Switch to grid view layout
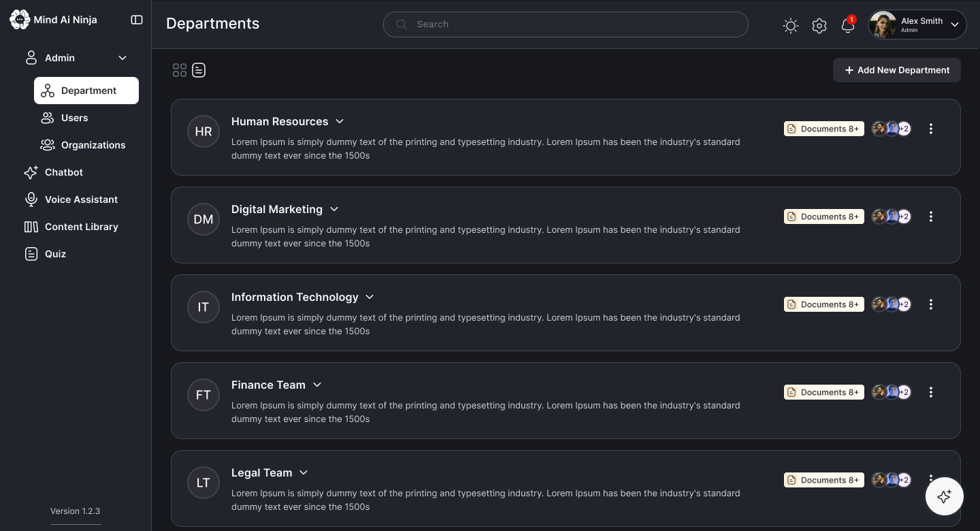This screenshot has height=531, width=980. 180,70
